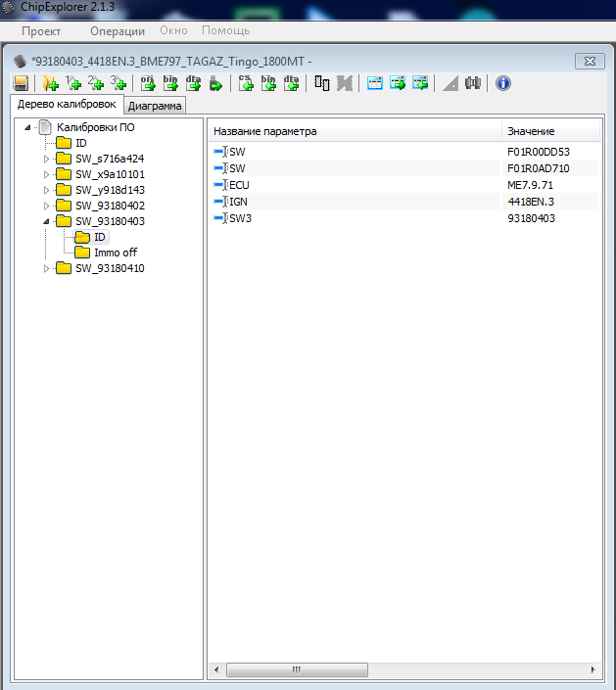616x690 pixels.
Task: Click the open folder with plus icon
Action: [50, 84]
